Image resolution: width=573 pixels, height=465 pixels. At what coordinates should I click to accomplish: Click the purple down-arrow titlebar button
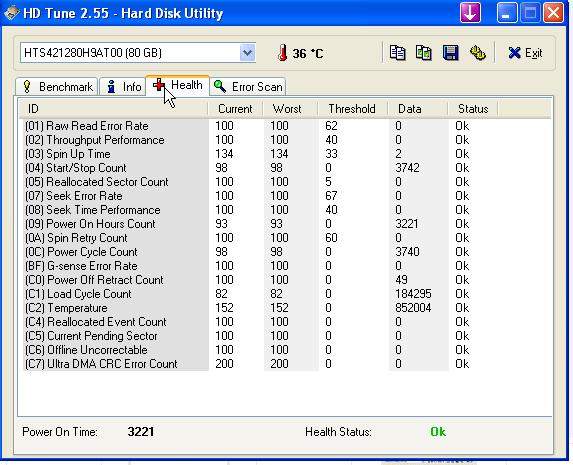[x=470, y=13]
